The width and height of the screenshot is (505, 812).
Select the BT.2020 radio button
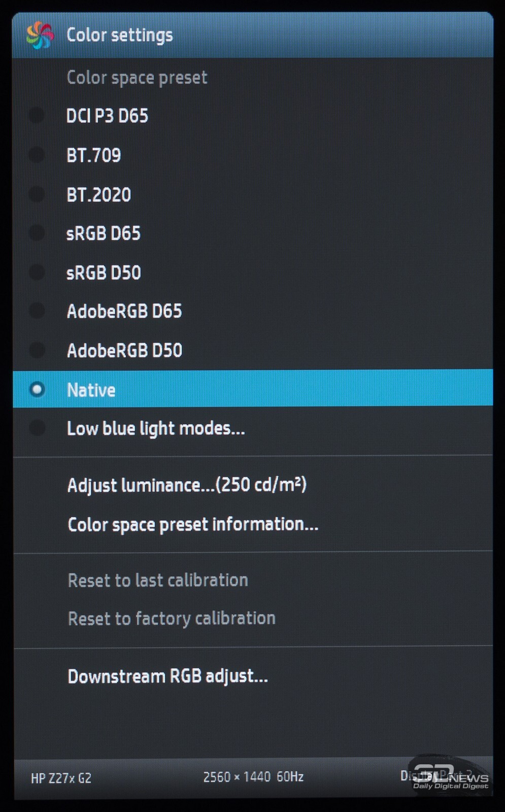37,194
